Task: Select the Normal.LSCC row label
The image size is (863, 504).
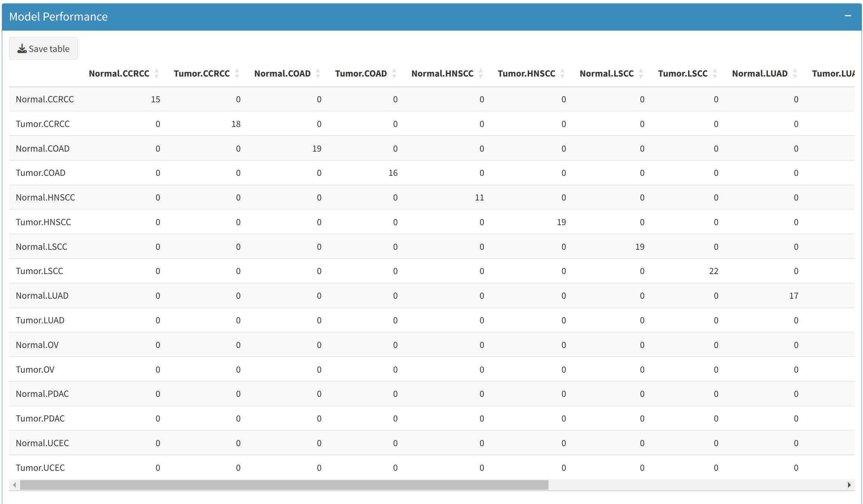Action: tap(41, 247)
